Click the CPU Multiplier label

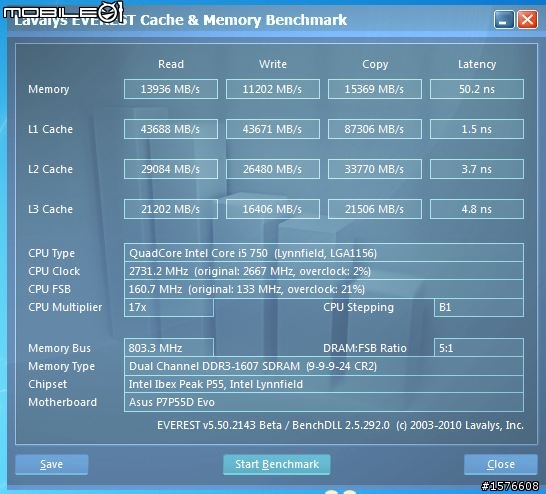[x=65, y=307]
